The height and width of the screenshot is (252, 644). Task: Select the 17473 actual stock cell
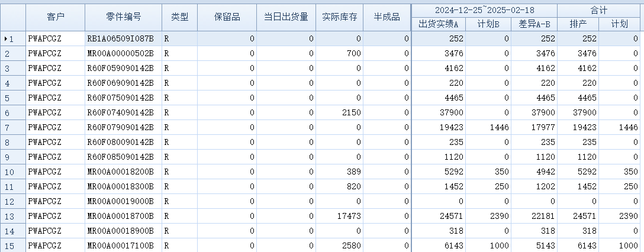click(x=339, y=216)
